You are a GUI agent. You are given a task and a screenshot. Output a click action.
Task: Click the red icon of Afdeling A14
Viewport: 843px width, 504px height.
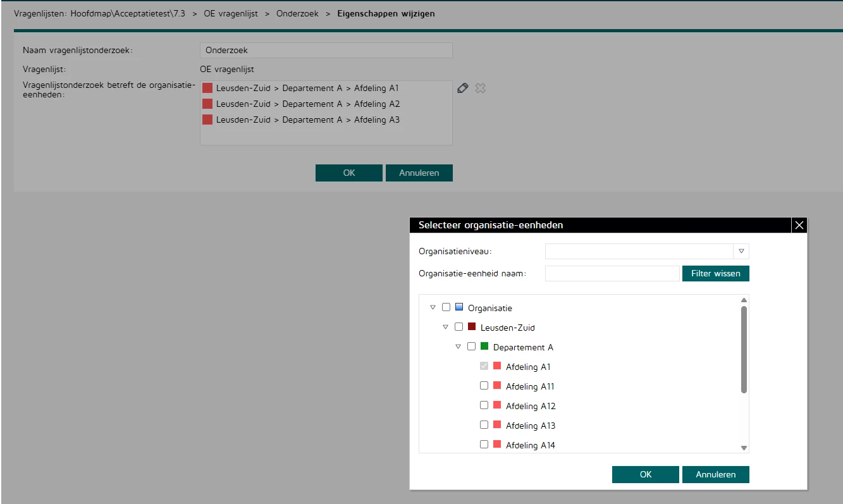497,445
